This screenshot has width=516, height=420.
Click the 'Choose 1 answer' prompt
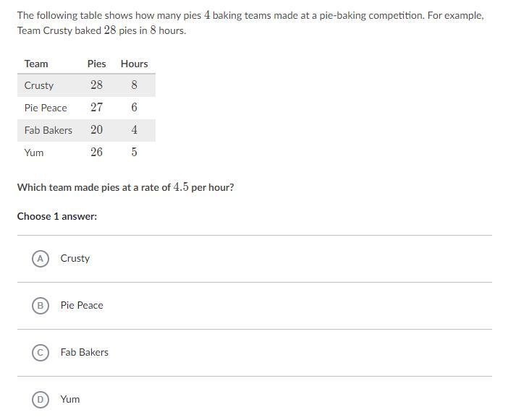(57, 216)
